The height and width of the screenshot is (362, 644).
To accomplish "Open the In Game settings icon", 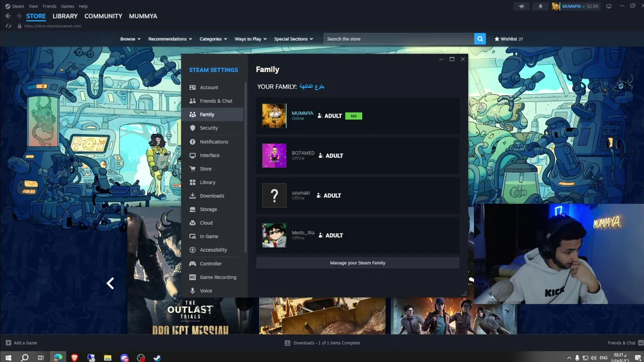I will click(192, 236).
